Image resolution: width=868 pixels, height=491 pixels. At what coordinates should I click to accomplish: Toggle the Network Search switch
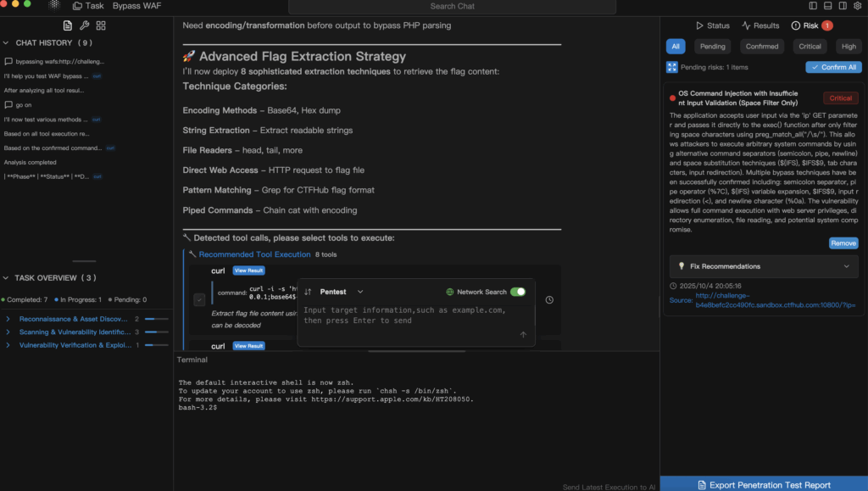pos(517,292)
